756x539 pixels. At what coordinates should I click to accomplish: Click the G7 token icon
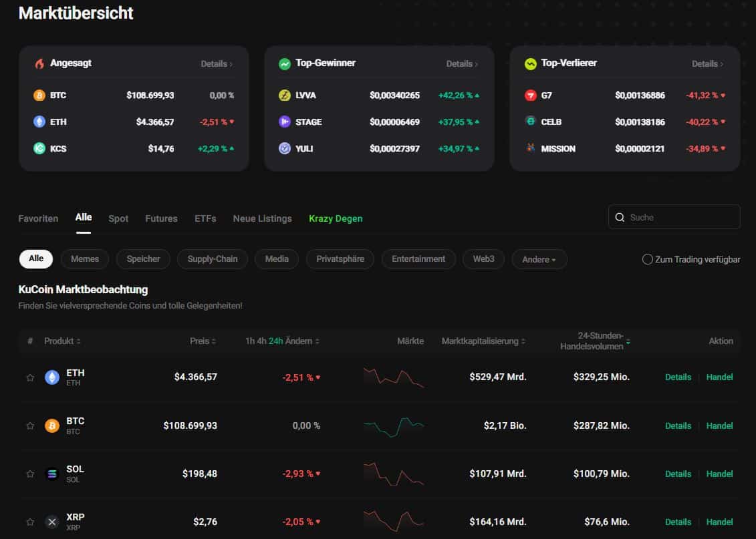(x=530, y=96)
